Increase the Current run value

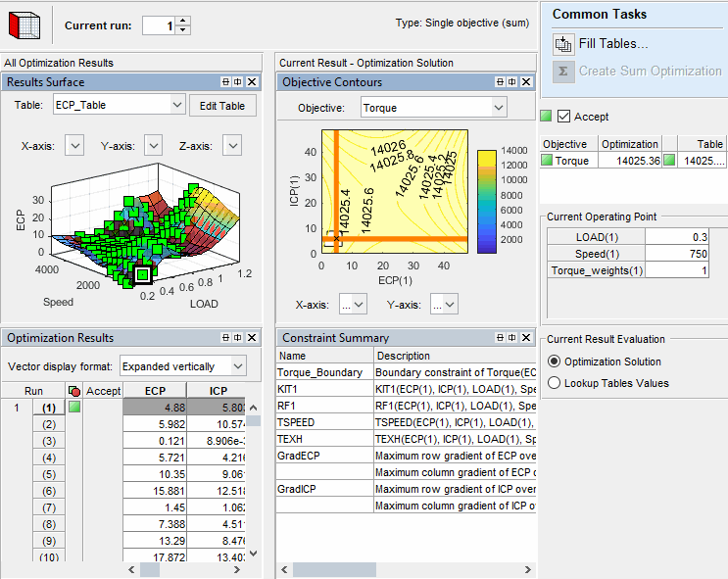[183, 21]
